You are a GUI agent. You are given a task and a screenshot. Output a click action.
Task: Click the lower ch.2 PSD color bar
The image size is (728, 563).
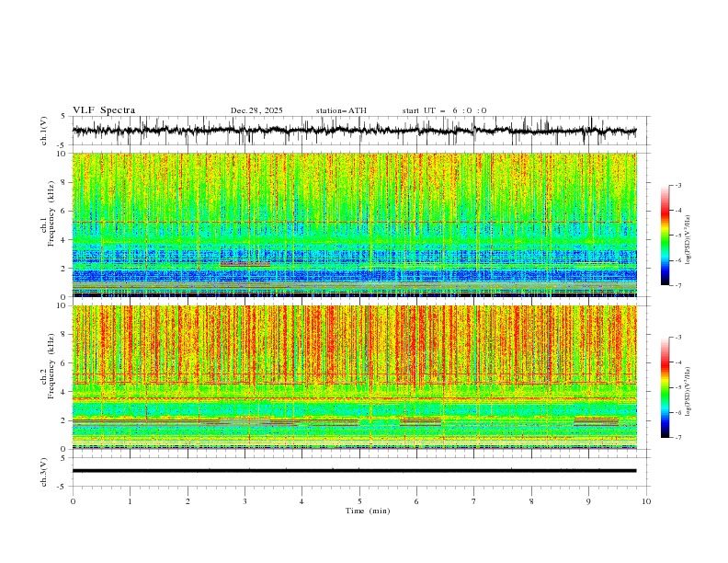(665, 387)
